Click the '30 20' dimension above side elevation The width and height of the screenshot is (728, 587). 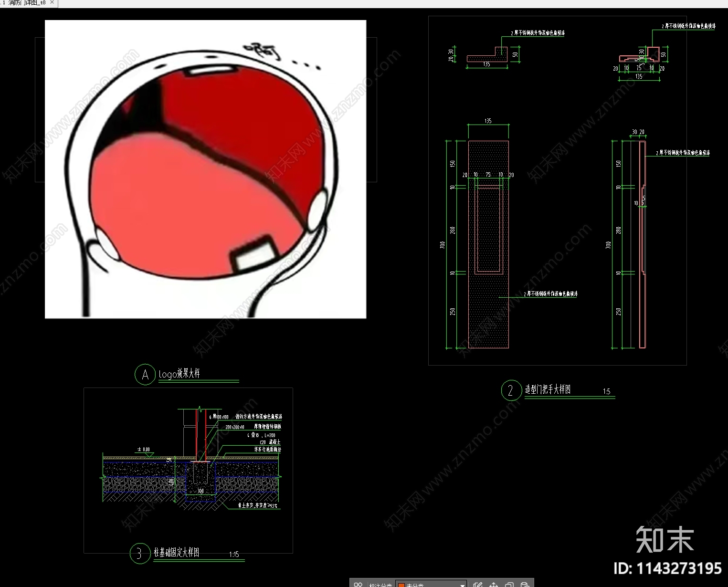[638, 132]
